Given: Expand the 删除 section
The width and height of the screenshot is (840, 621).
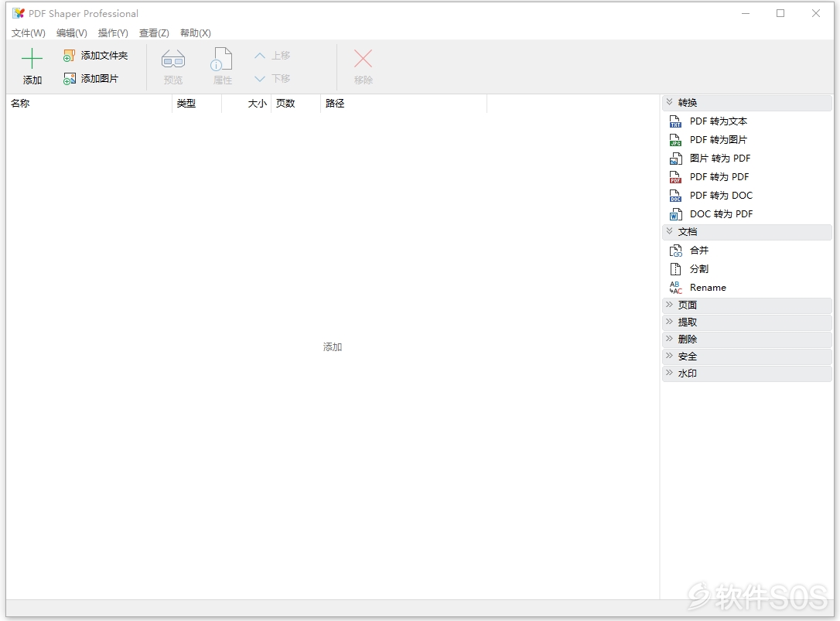Looking at the screenshot, I should pos(746,340).
